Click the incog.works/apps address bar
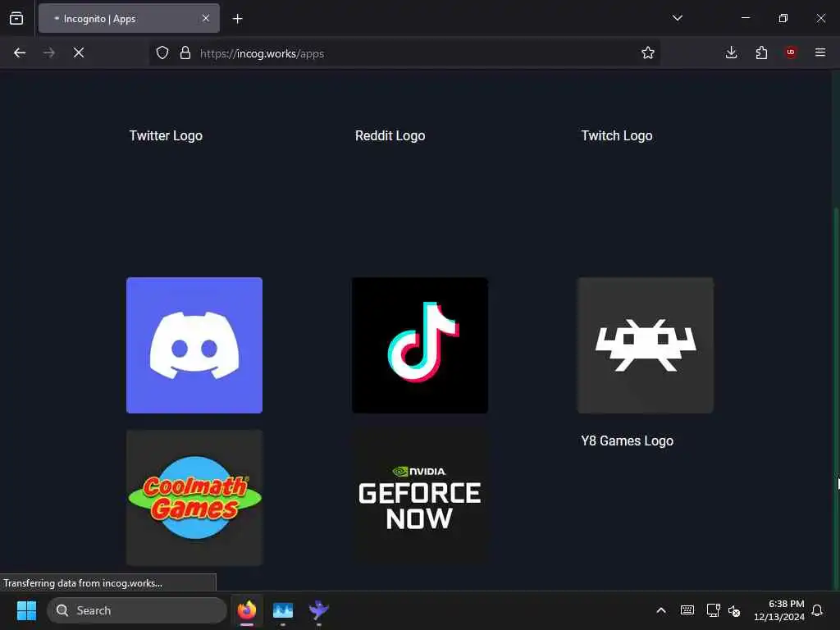840x630 pixels. point(404,53)
